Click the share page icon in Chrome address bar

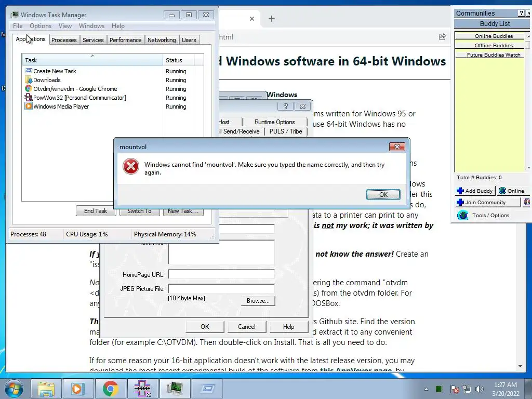(442, 37)
